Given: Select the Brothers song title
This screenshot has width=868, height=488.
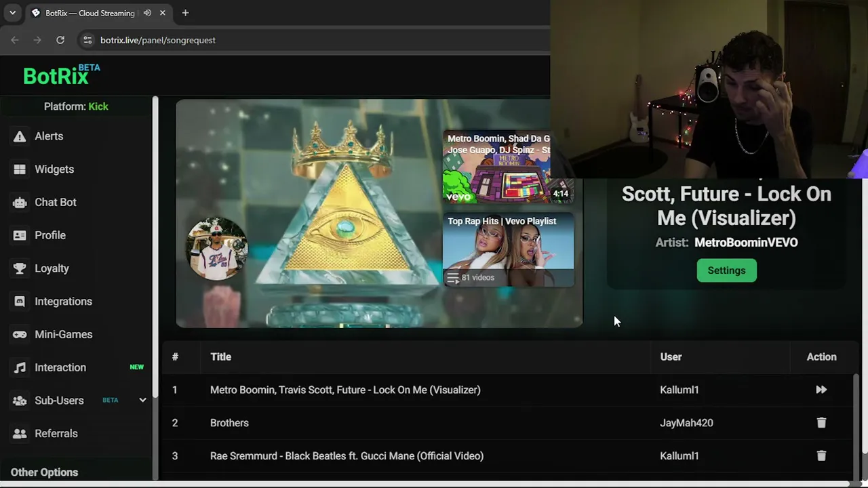Looking at the screenshot, I should tap(229, 423).
